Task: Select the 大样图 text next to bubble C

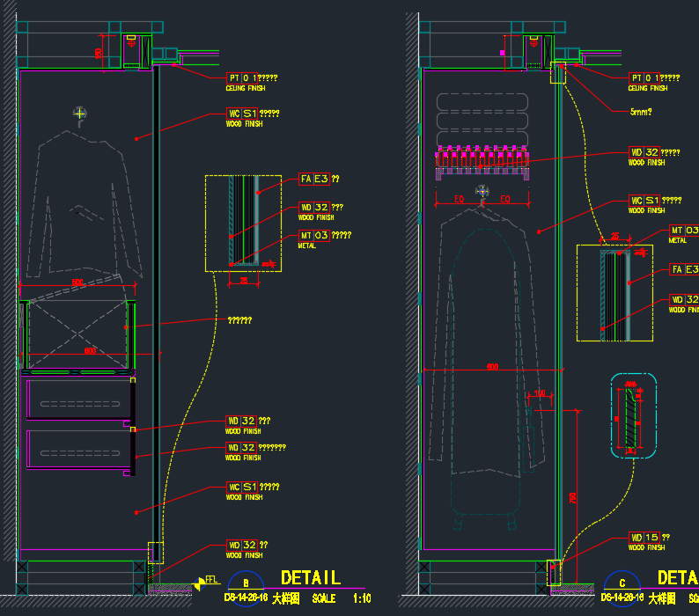Action: (662, 598)
